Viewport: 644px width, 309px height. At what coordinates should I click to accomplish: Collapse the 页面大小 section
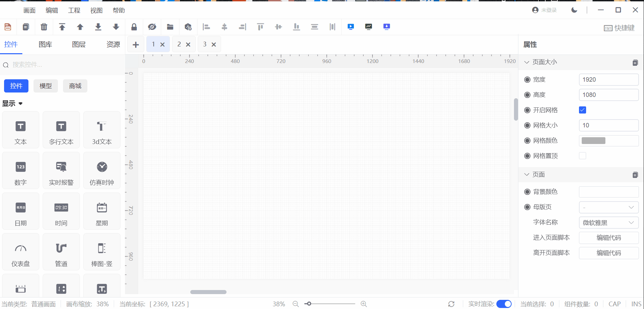coord(527,62)
